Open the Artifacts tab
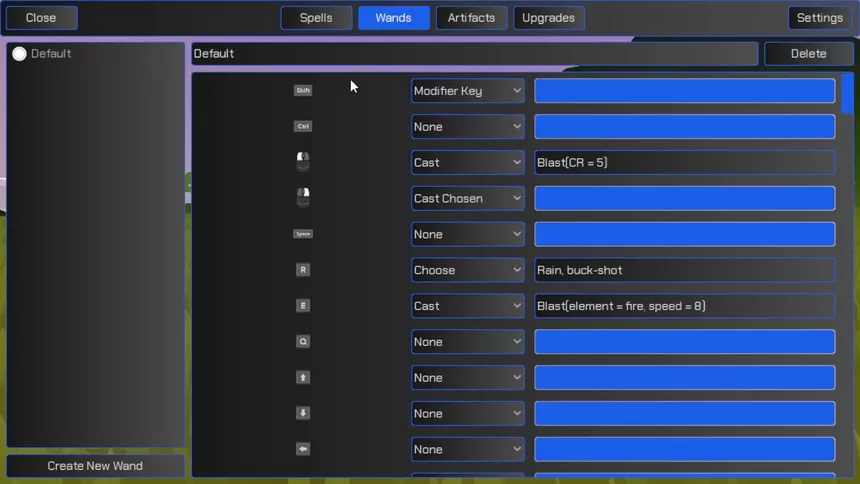This screenshot has height=484, width=860. pyautogui.click(x=471, y=18)
